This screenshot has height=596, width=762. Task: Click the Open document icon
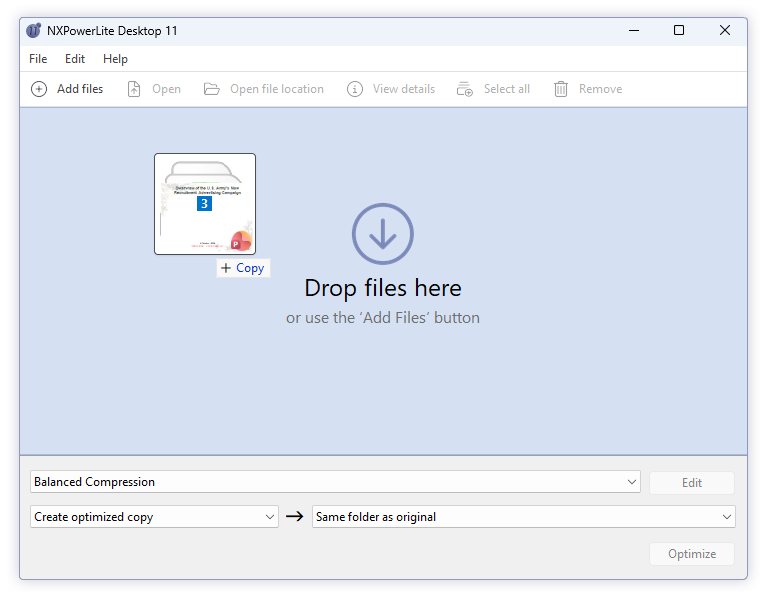134,89
